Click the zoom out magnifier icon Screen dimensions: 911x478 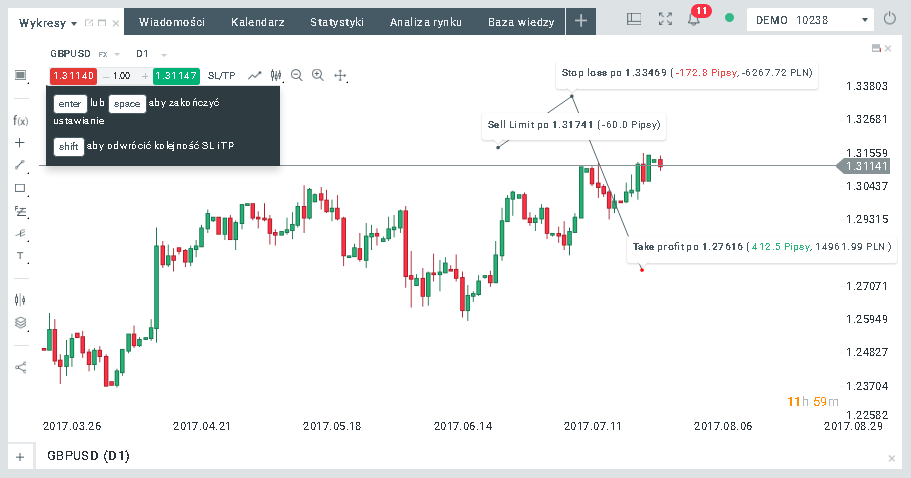297,75
